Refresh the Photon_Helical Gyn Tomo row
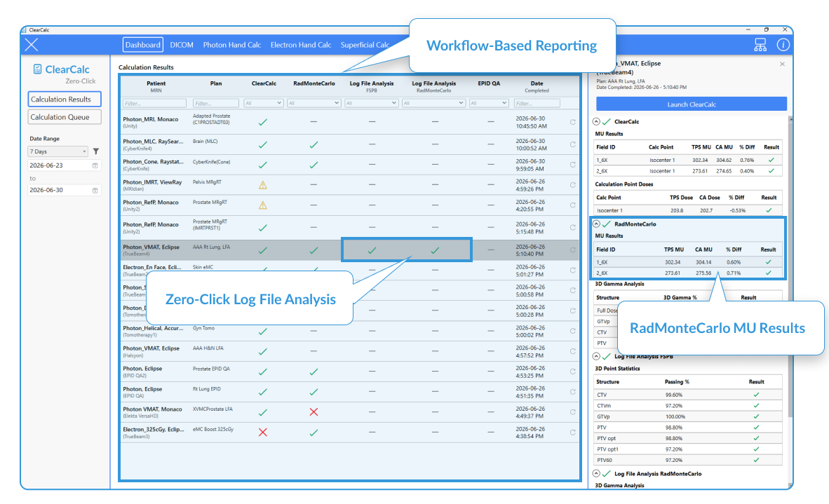Screen dimensions: 829x504 (572, 332)
